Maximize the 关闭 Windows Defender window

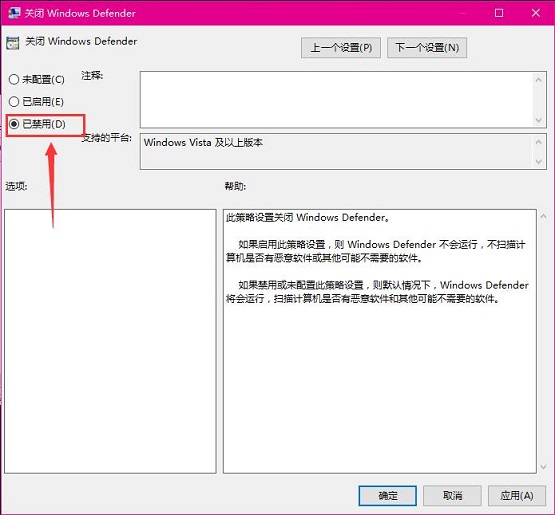[x=499, y=13]
